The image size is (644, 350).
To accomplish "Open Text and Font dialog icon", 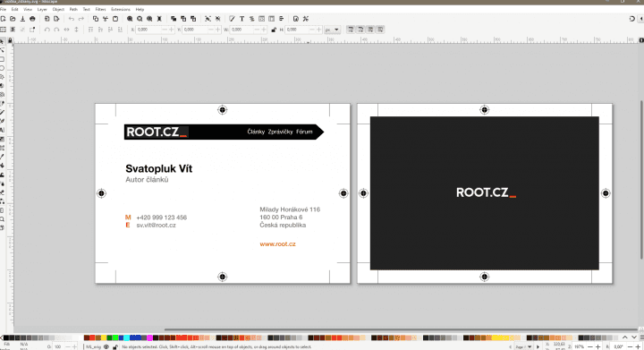I will click(x=241, y=19).
